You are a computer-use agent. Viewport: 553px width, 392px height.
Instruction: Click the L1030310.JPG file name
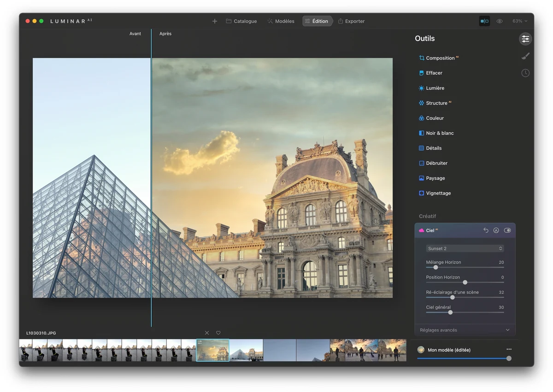41,333
